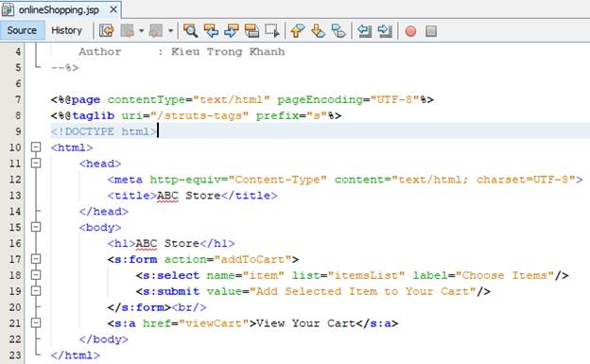Click '/struts-tags' uri value
The image size is (590, 364).
(202, 115)
